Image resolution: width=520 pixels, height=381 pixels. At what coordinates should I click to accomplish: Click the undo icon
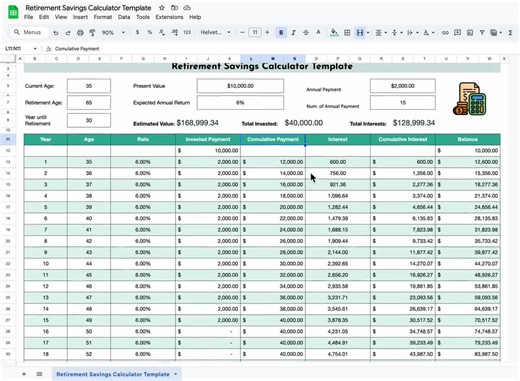tap(56, 33)
